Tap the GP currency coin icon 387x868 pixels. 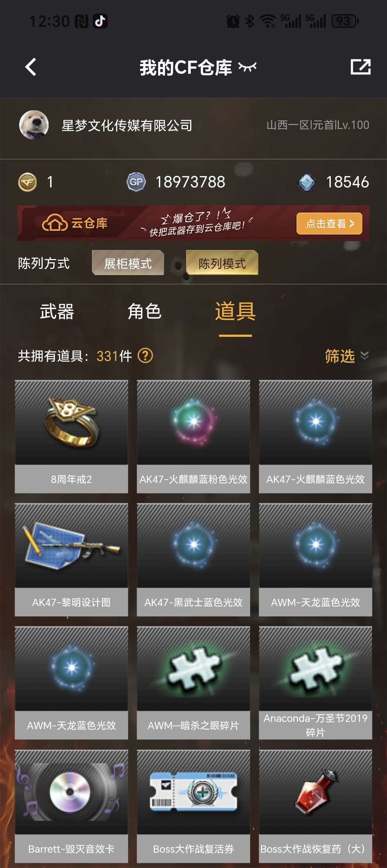click(x=136, y=182)
